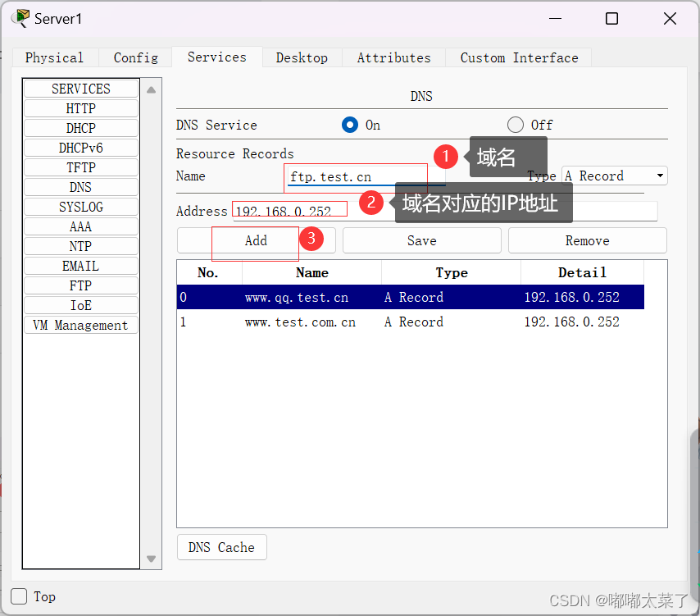The image size is (700, 616).
Task: Select HTTP in the services list
Action: (81, 108)
